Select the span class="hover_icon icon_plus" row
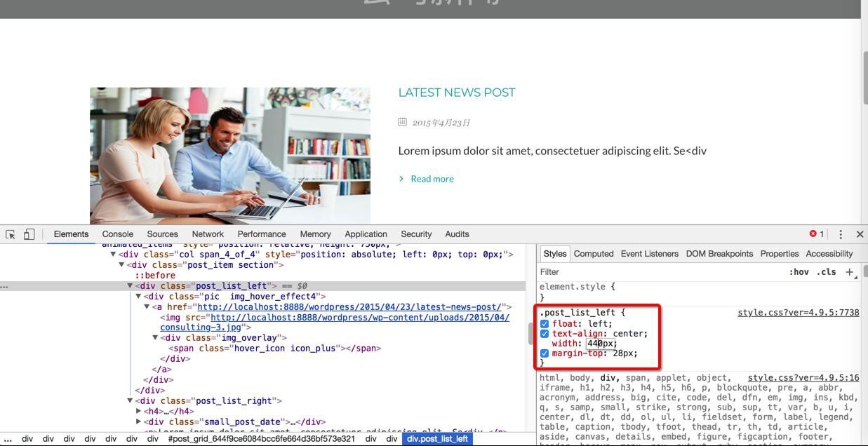868x446 pixels. [274, 349]
